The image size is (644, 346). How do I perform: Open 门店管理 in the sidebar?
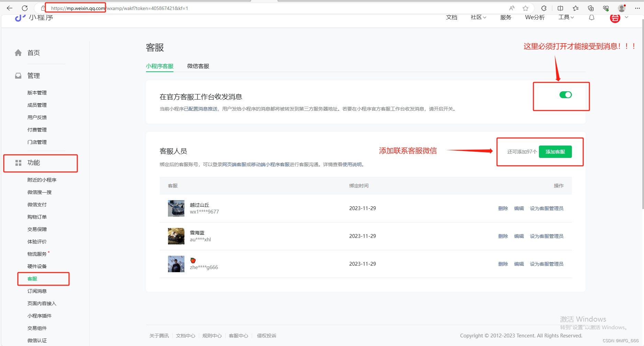pos(37,142)
